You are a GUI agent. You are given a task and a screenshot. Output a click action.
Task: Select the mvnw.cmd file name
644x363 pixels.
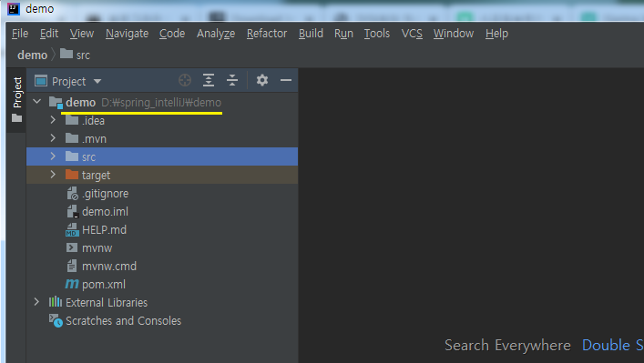click(109, 267)
